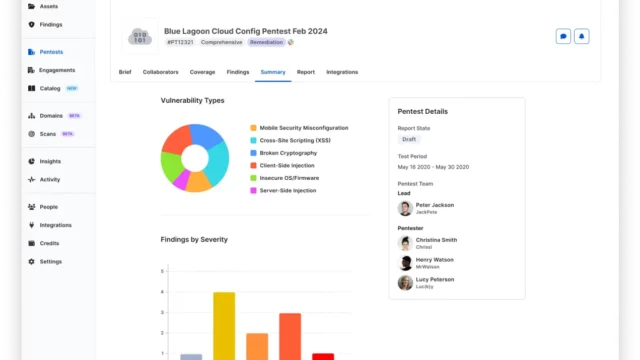Click the Slack icon beside Remediation tag

pyautogui.click(x=291, y=42)
